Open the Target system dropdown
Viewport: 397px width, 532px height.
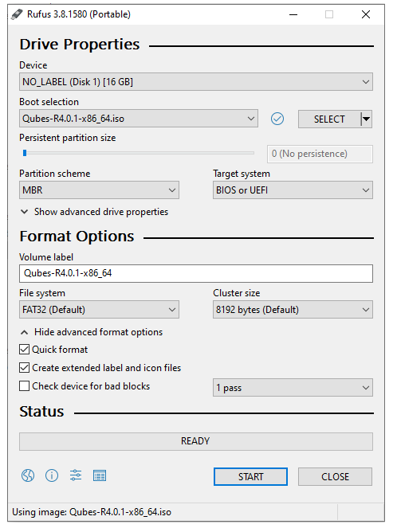pyautogui.click(x=293, y=190)
